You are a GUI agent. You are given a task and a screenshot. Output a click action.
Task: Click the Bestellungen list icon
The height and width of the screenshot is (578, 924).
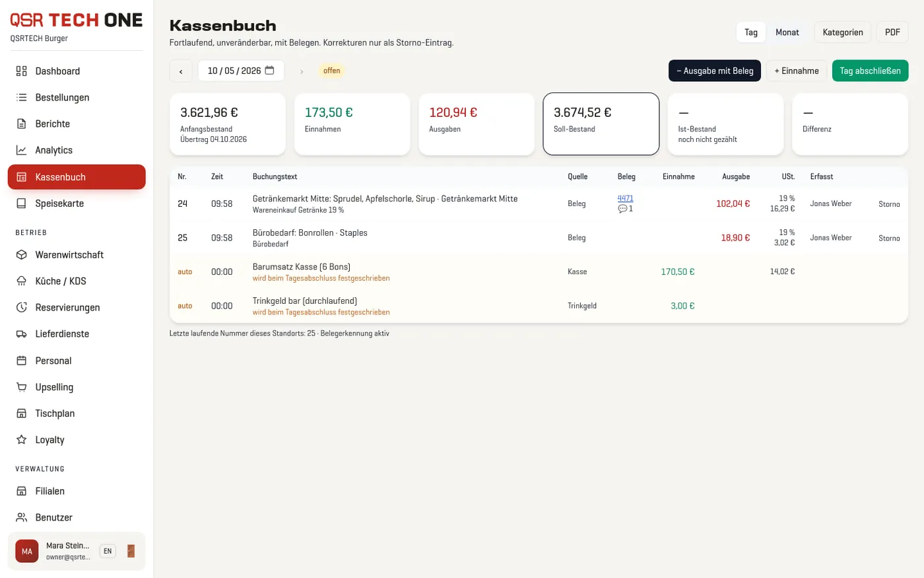(22, 98)
